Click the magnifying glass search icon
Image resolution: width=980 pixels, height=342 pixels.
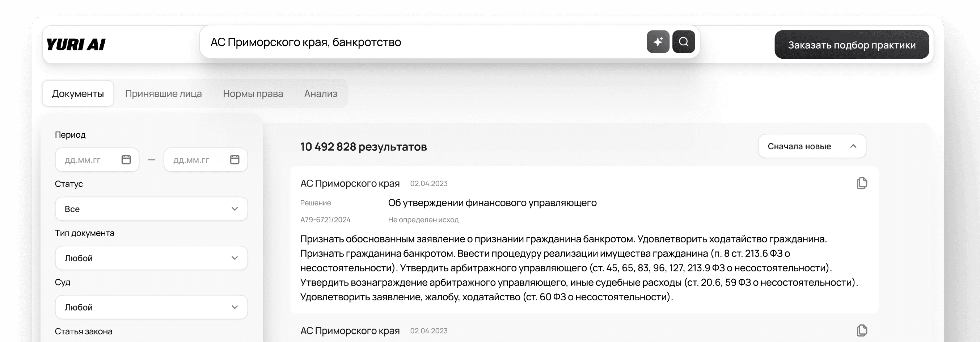(x=683, y=42)
